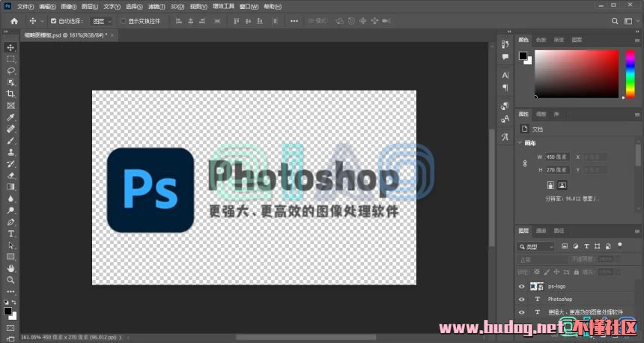Viewport: 644px width, 343px height.
Task: Open the Color panel menu
Action: pyautogui.click(x=637, y=40)
